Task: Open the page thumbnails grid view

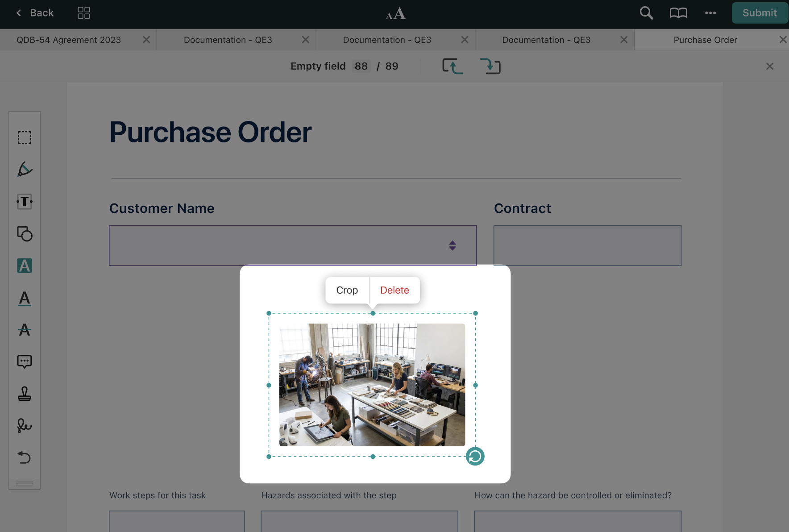Action: [84, 13]
